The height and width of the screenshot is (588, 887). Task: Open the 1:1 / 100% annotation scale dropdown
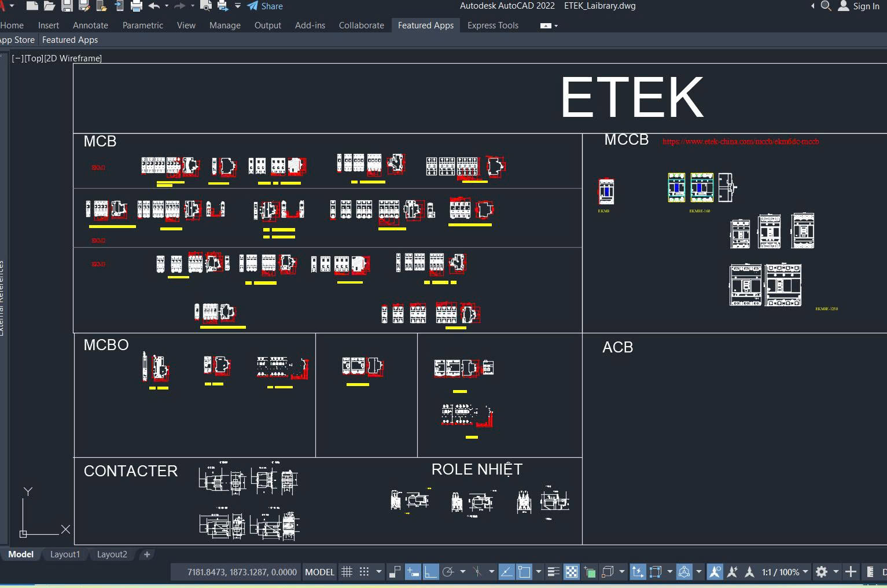(x=785, y=572)
